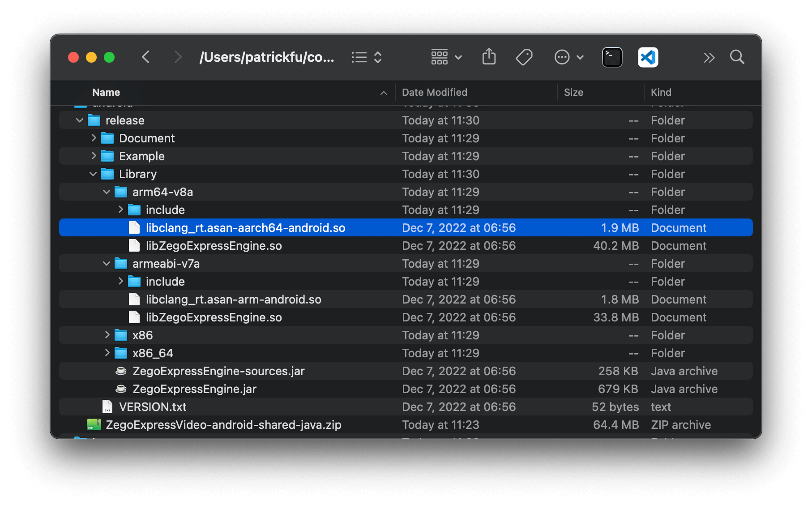Select VERSION.txt file name

click(x=153, y=407)
